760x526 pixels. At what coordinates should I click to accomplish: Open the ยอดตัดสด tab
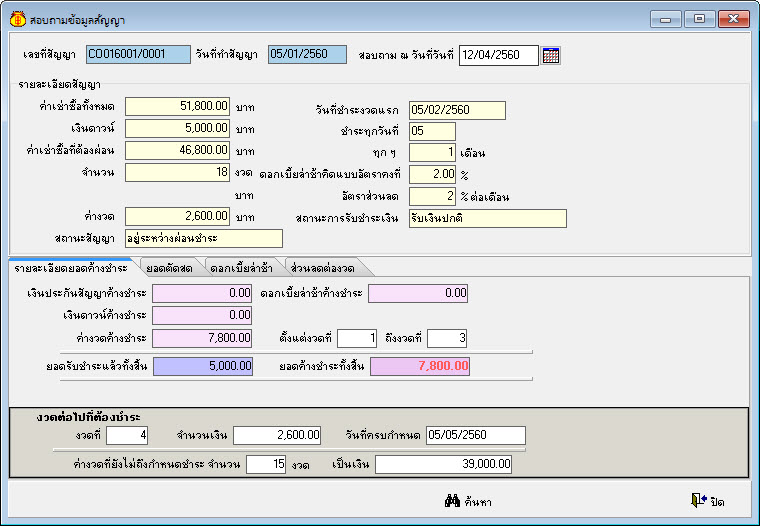coord(169,268)
